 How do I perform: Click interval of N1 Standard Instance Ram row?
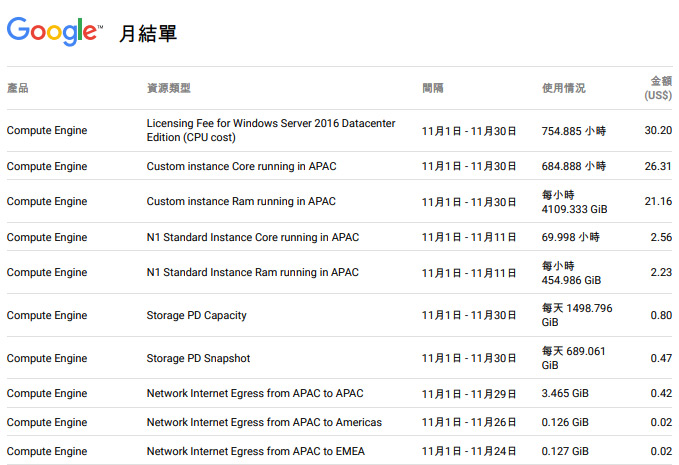[469, 273]
